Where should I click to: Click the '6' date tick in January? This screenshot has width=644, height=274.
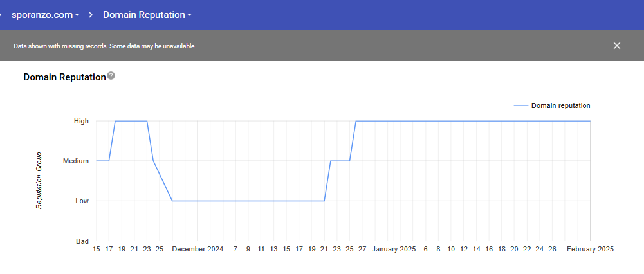click(425, 249)
